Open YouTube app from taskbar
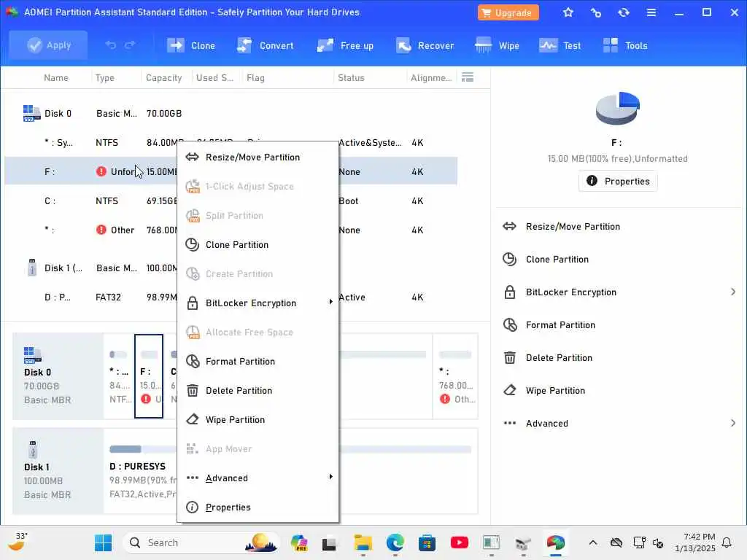This screenshot has width=747, height=560. click(x=460, y=542)
